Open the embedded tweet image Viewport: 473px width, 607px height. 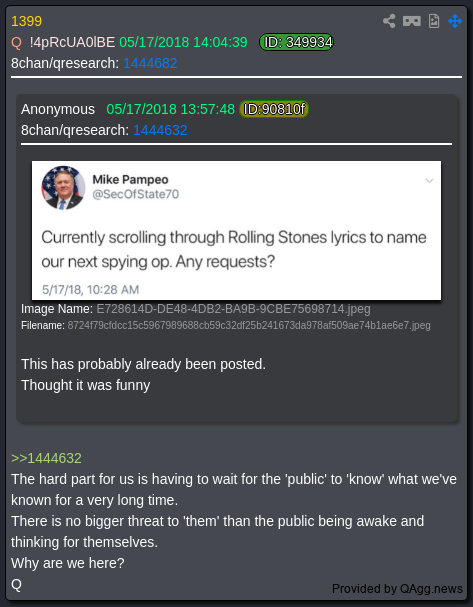click(x=236, y=230)
